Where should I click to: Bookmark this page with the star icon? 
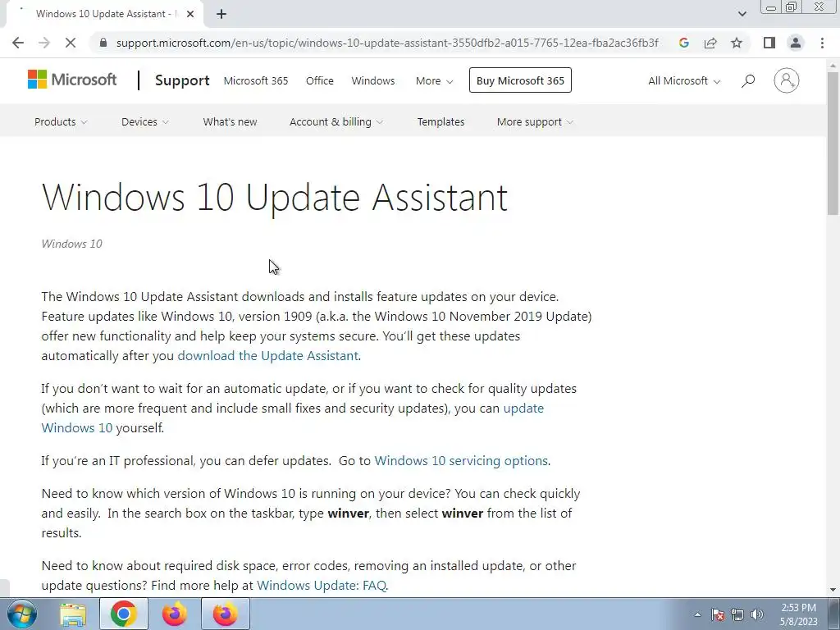point(737,43)
